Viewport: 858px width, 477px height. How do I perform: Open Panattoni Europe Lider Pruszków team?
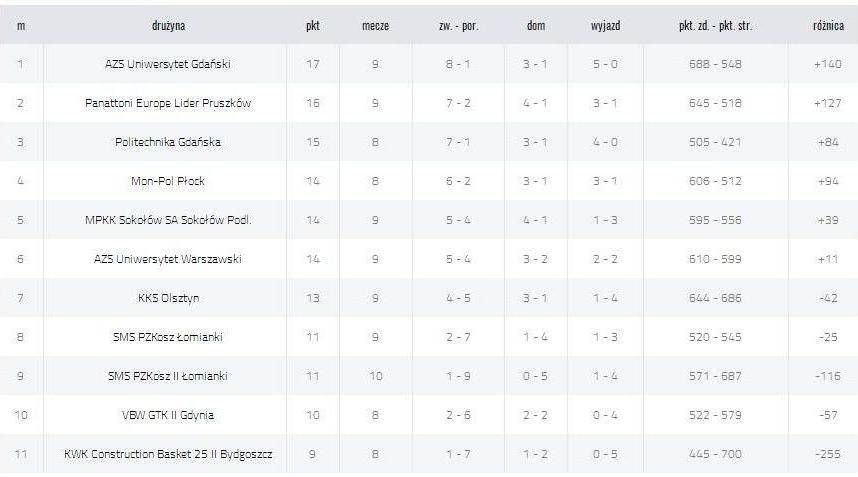click(x=167, y=103)
